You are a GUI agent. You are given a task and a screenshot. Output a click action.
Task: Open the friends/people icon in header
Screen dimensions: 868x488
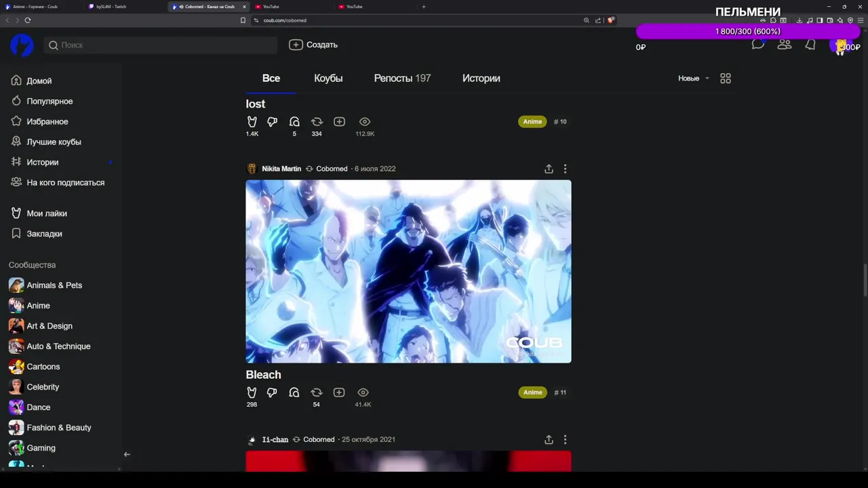[785, 45]
